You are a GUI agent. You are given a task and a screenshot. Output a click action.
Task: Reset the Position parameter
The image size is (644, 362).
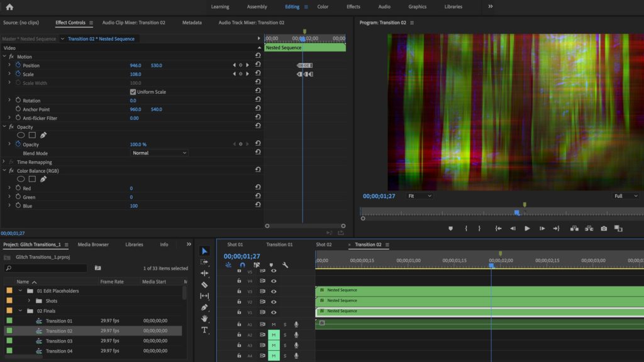pos(258,65)
